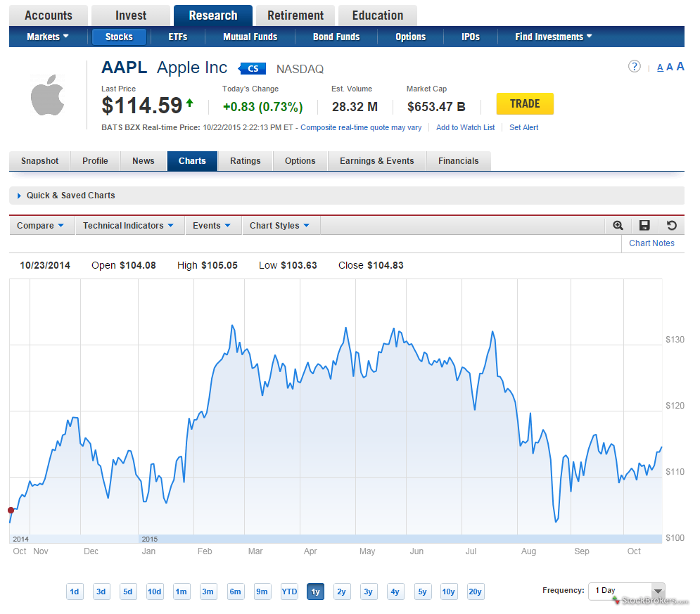Switch chart range to 4y
Screen dimensions: 700x614
click(395, 591)
